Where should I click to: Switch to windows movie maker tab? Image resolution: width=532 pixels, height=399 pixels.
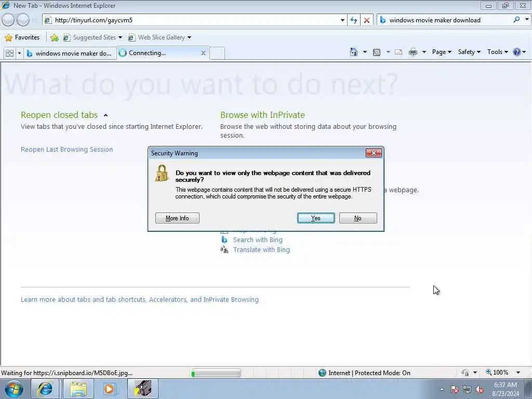point(70,54)
